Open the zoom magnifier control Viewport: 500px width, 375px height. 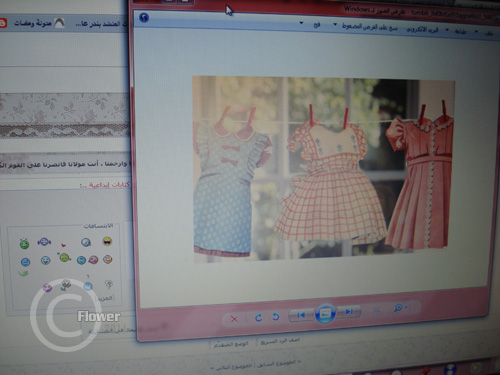(400, 308)
